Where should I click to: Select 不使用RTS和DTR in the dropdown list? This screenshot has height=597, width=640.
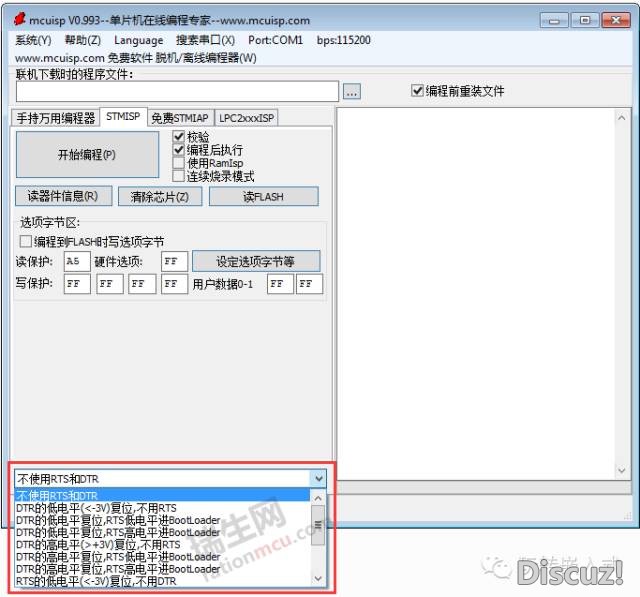162,495
